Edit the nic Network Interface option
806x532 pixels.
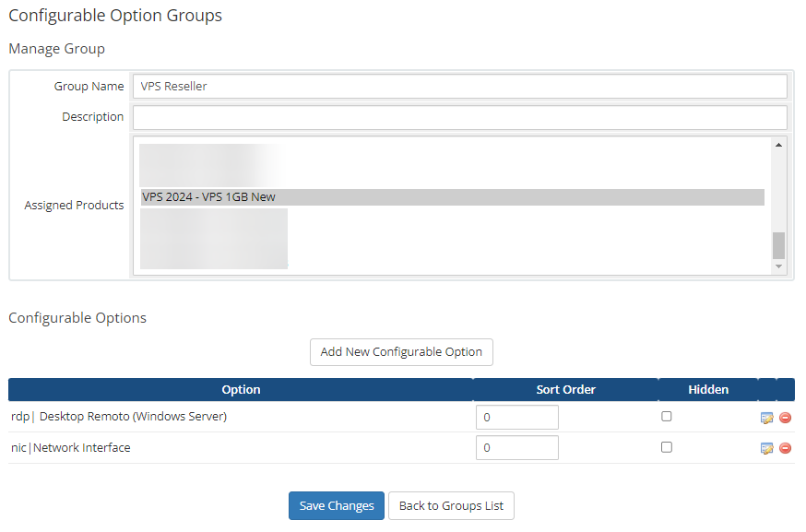pos(766,449)
